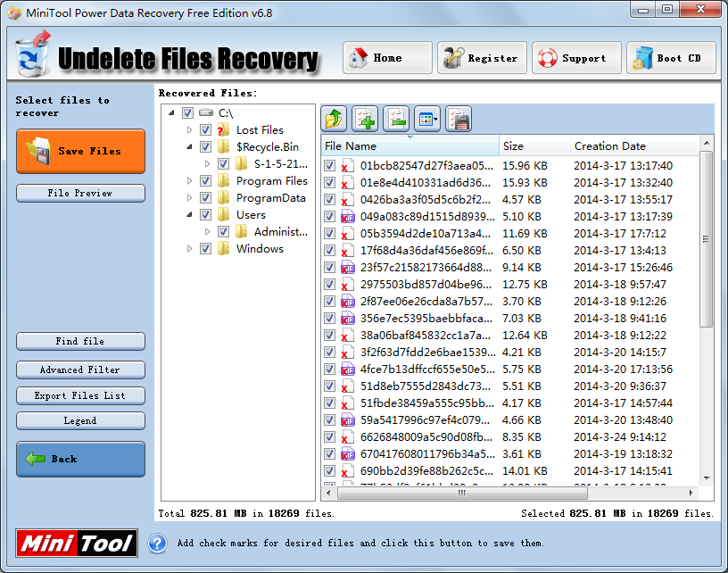728x573 pixels.
Task: Uncheck the Users folder checkbox
Action: pos(205,214)
